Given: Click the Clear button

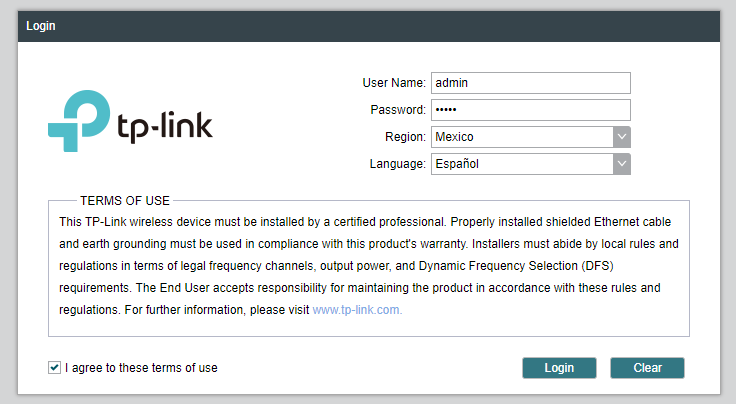Looking at the screenshot, I should click(647, 368).
